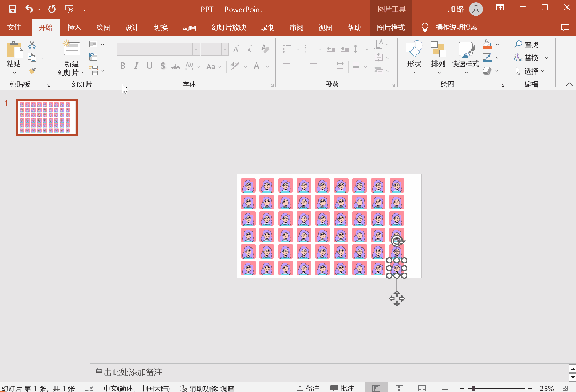
Task: Click the notes area 单击此处添加备注
Action: [129, 372]
